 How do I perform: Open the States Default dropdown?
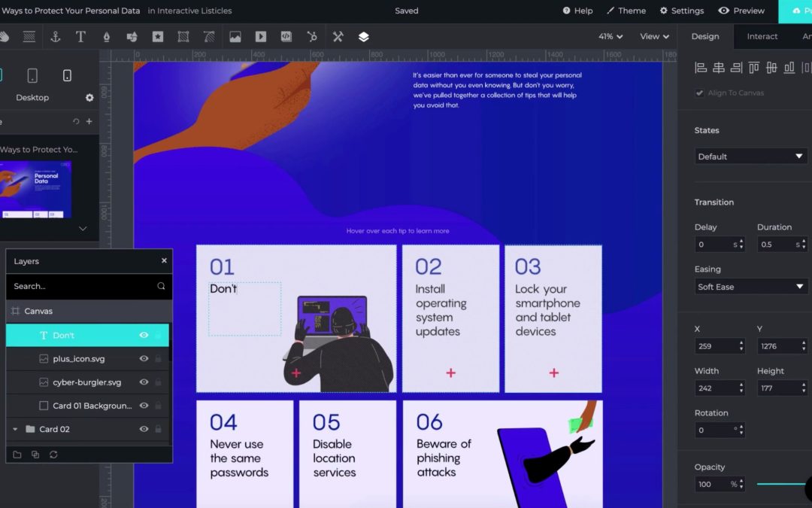(x=750, y=156)
